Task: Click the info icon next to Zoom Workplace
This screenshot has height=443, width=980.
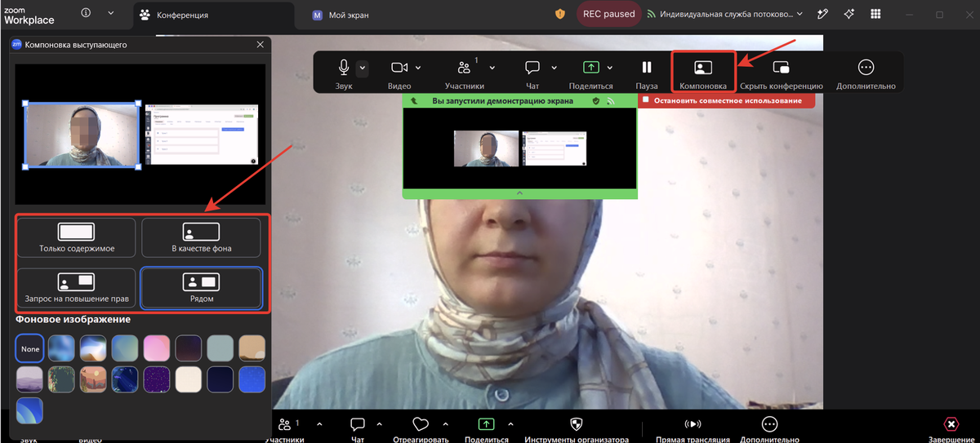Action: pyautogui.click(x=87, y=13)
